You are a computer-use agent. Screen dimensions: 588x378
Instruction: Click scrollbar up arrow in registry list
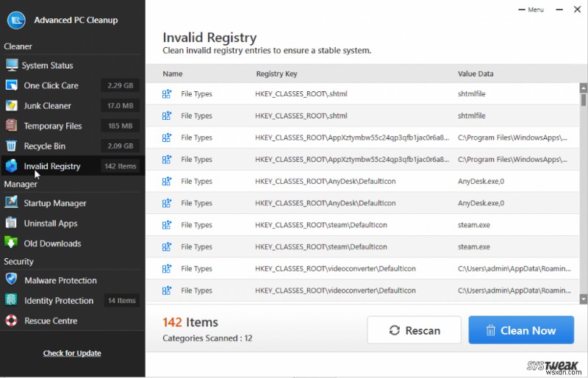point(583,88)
